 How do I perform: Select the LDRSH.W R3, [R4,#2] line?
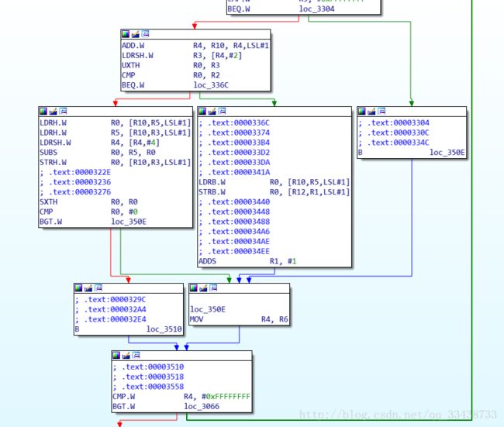click(x=181, y=56)
